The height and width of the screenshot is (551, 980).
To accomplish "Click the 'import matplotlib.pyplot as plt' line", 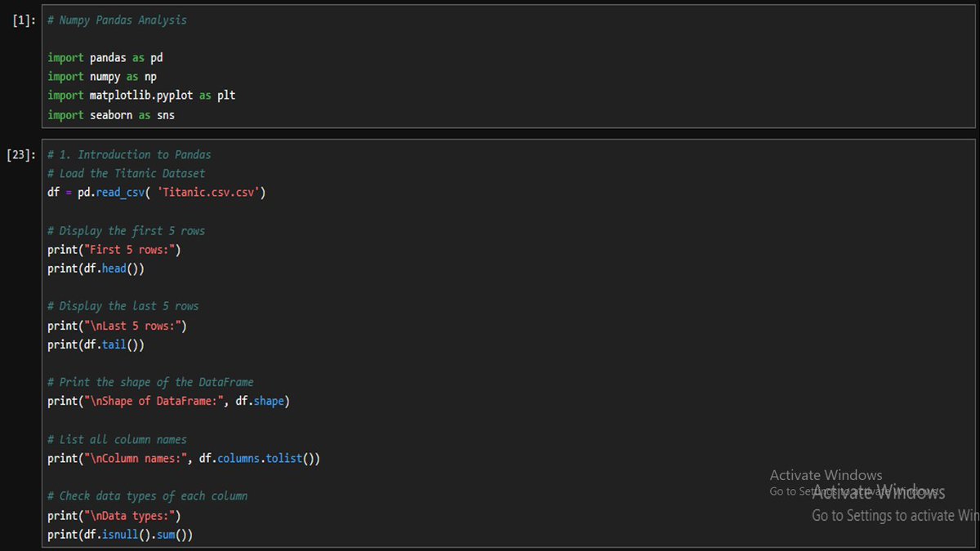I will pyautogui.click(x=141, y=96).
